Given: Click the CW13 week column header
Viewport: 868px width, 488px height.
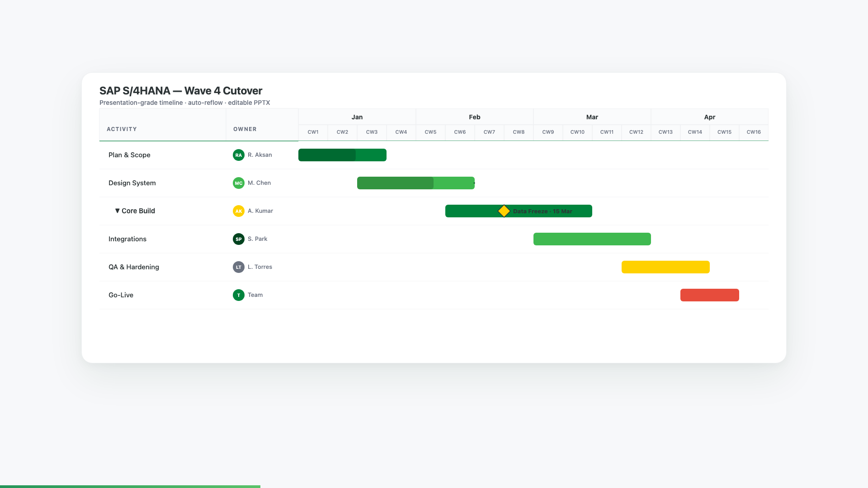Looking at the screenshot, I should [665, 132].
